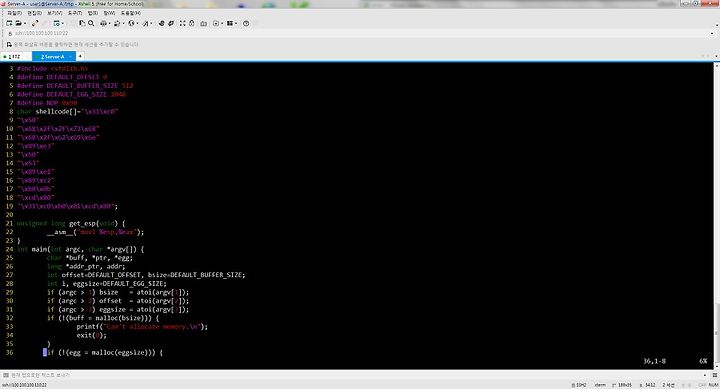Expand the Script run dropdown arrow
The height and width of the screenshot is (389, 720).
coord(221,23)
